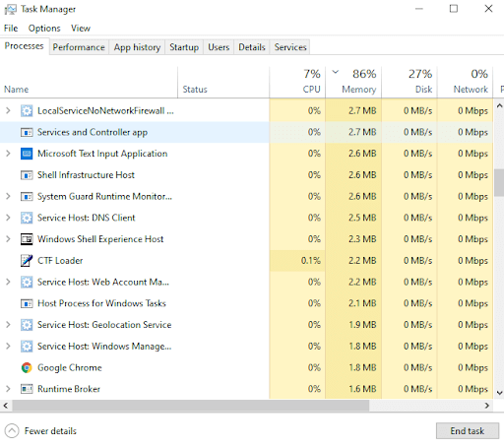Switch to the Performance tab
The height and width of the screenshot is (448, 504).
pyautogui.click(x=79, y=47)
